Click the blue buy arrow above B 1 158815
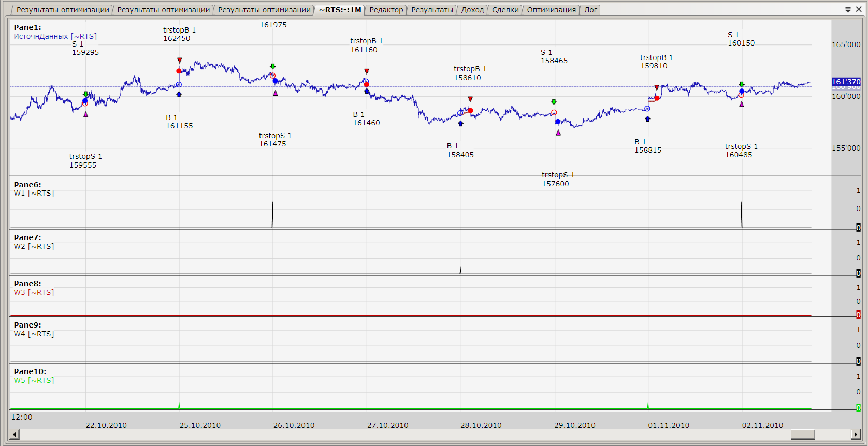868x446 pixels. [x=647, y=119]
